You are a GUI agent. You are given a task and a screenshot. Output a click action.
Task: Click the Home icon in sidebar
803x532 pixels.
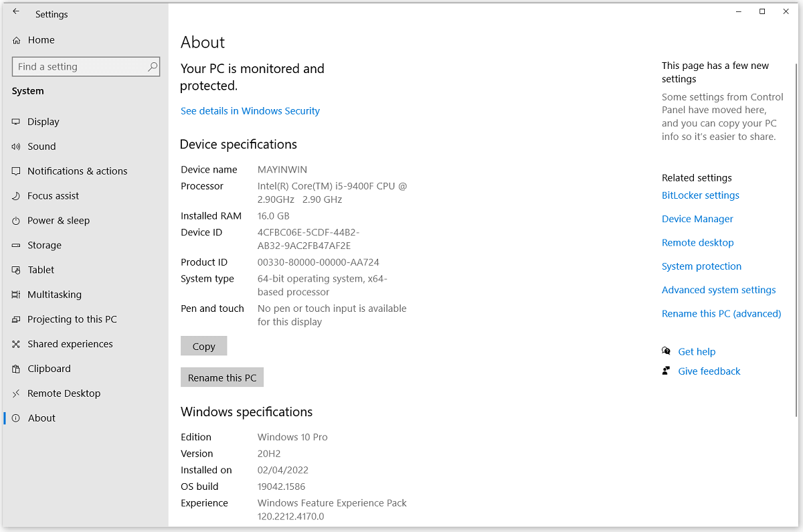tap(17, 40)
